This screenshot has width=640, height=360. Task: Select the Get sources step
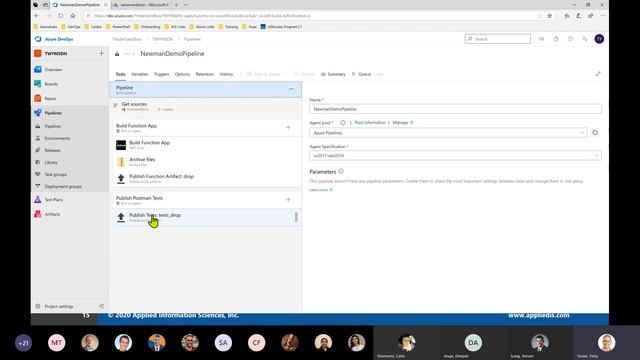tap(205, 107)
